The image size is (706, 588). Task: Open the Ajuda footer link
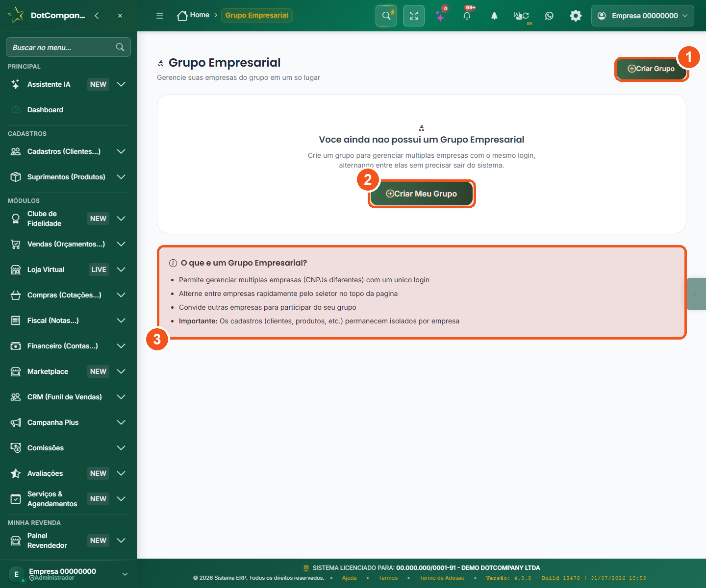coord(350,578)
